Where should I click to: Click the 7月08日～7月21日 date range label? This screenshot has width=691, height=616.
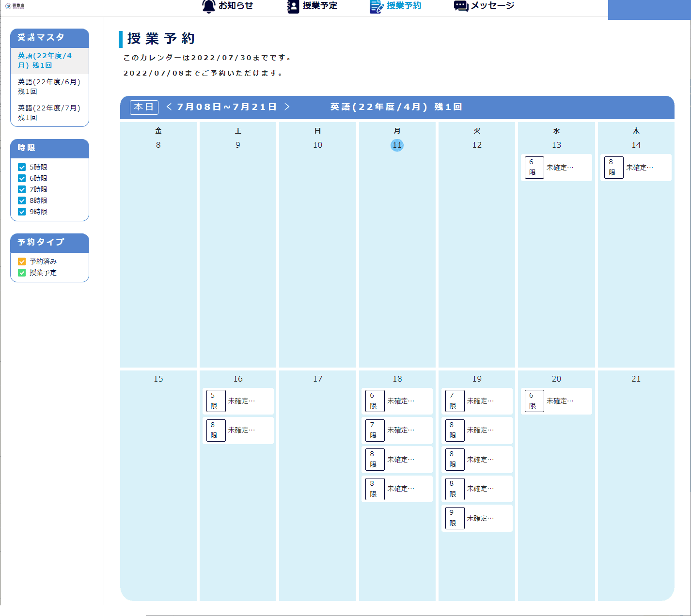tap(227, 107)
